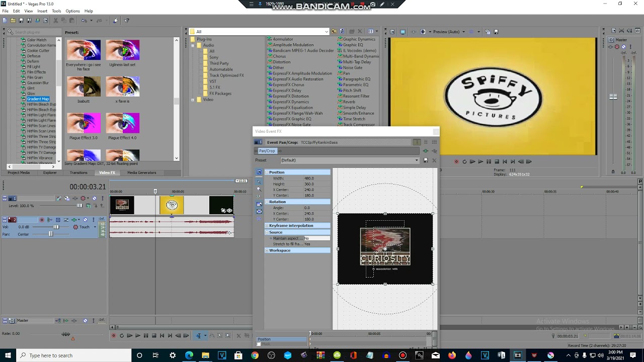Open the File menu
Screen dimensions: 644x362
pyautogui.click(x=5, y=11)
